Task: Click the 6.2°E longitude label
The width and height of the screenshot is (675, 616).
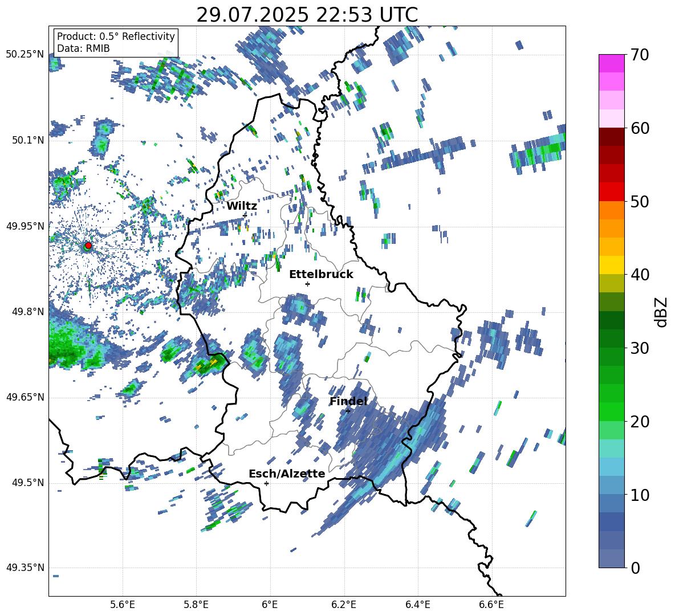Action: 344,605
